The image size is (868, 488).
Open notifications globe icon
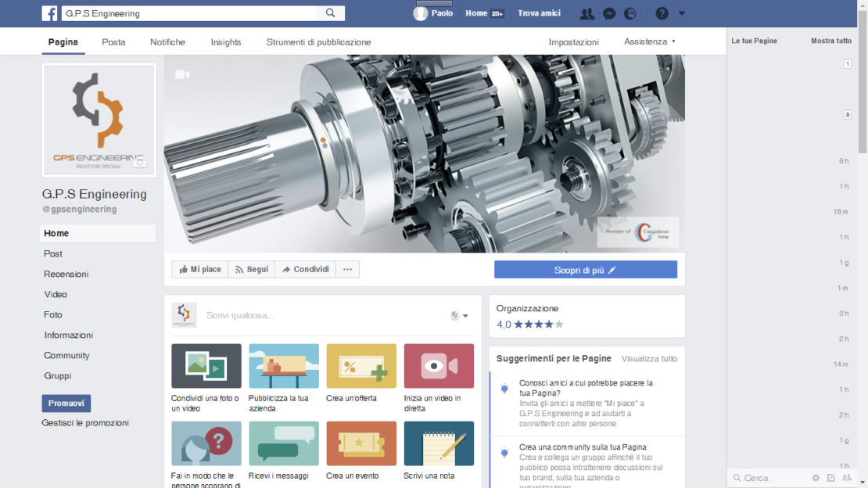pyautogui.click(x=630, y=14)
